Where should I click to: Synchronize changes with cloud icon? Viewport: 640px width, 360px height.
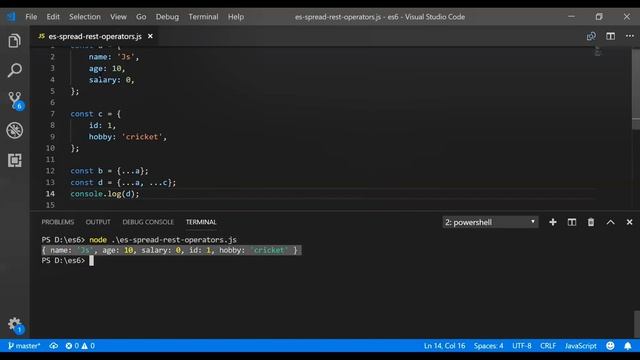tap(53, 346)
